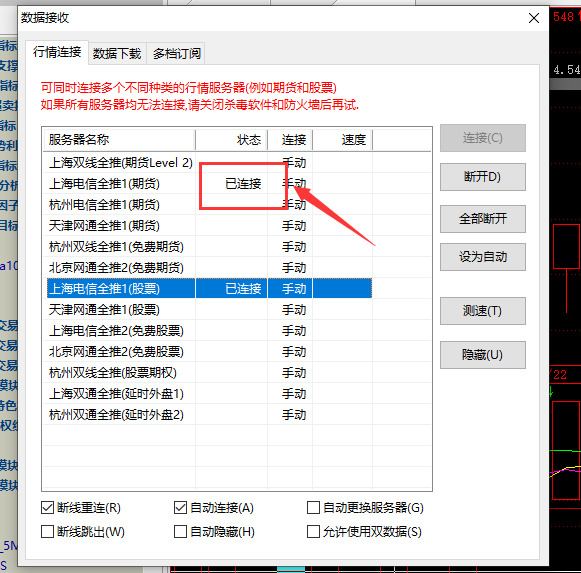Viewport: 581px width, 573px height.
Task: Open the 多档订阅 tab
Action: coord(177,54)
